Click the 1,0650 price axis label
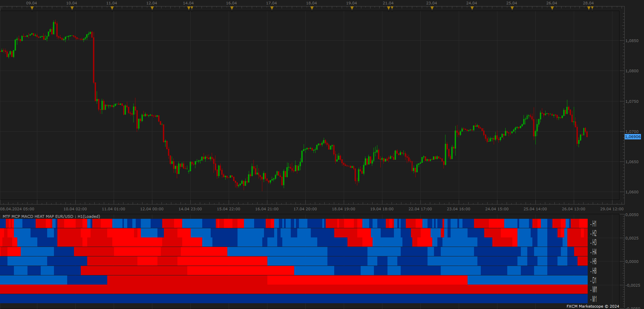 pos(632,162)
